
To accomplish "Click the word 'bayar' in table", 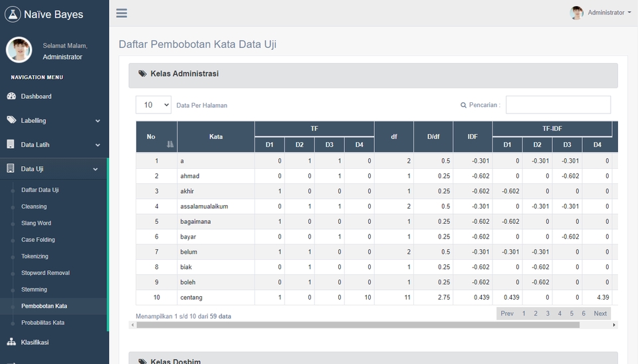I will pyautogui.click(x=188, y=236).
